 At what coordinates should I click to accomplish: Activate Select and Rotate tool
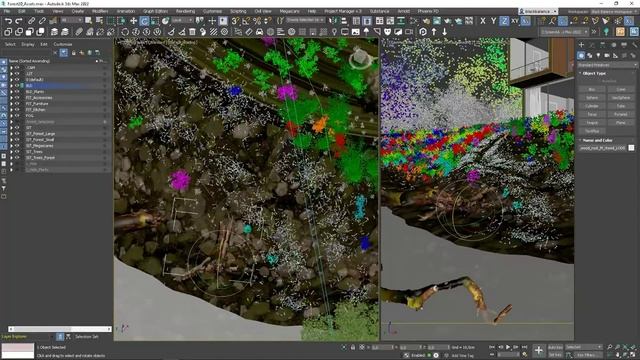[x=144, y=20]
